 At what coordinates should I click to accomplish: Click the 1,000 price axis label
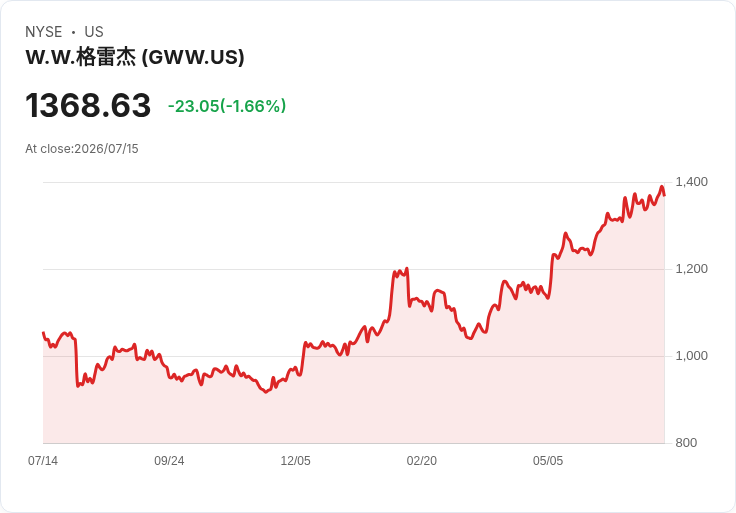(691, 356)
